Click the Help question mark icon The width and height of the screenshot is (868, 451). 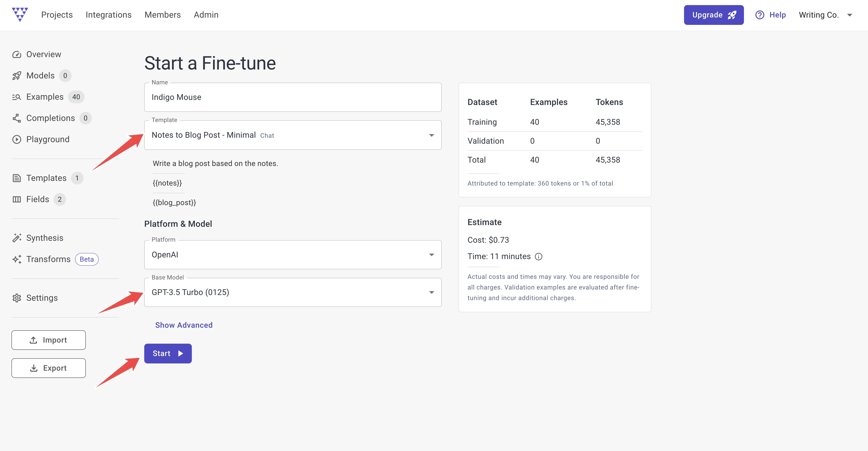[x=759, y=15]
